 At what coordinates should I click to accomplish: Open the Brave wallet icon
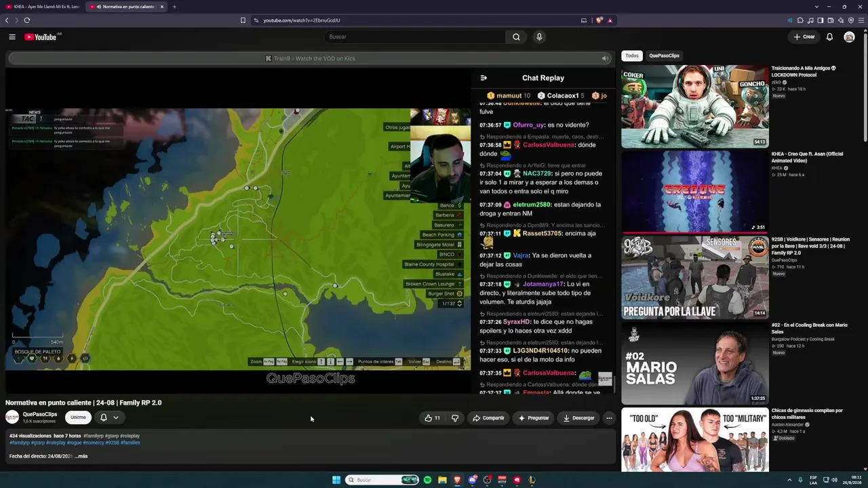[x=830, y=20]
